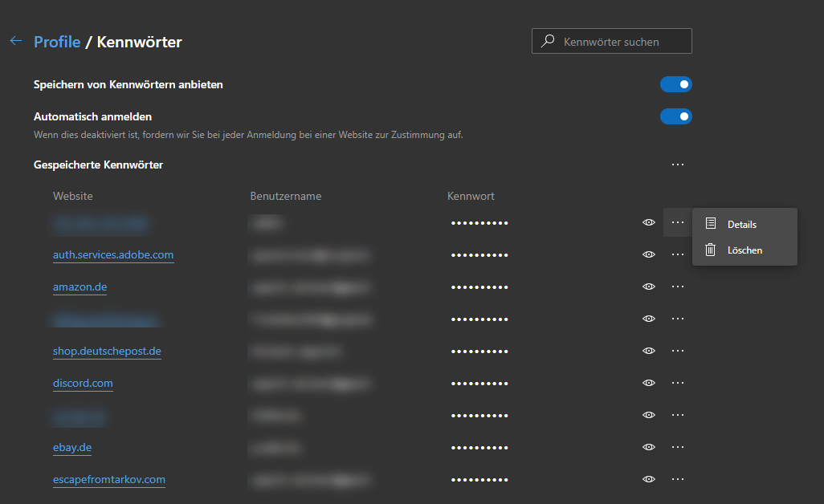The image size is (824, 504).
Task: Select Details in the context menu
Action: point(742,225)
